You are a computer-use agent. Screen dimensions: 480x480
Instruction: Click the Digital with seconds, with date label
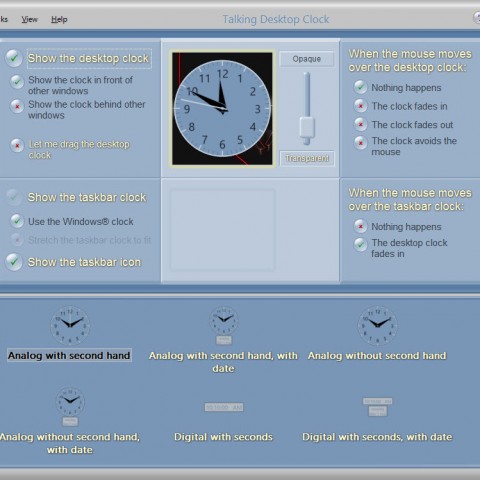coord(377,437)
